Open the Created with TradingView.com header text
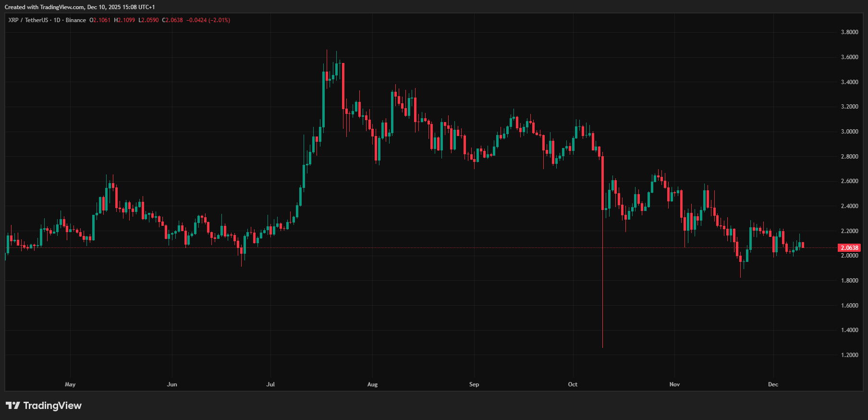The width and height of the screenshot is (868, 420). pos(79,7)
